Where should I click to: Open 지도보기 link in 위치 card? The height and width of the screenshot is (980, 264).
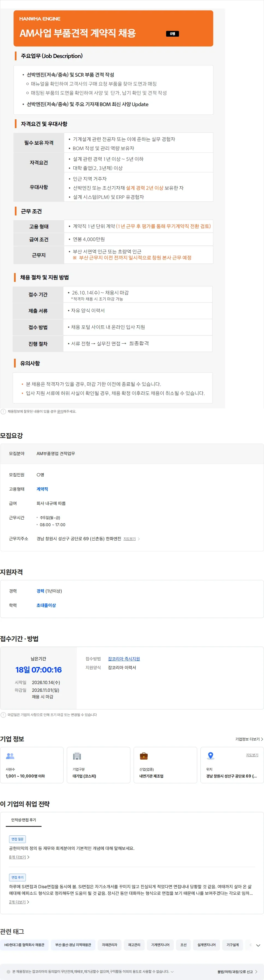(252, 755)
